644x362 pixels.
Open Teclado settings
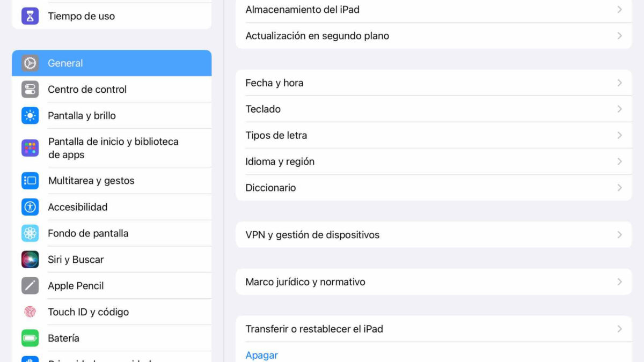coord(434,109)
